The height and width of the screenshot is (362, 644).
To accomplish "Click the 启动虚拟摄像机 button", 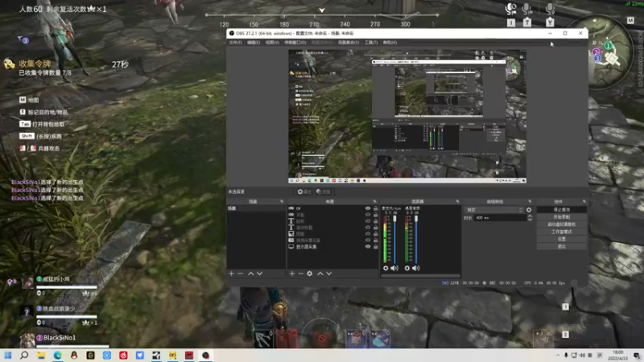I will 561,224.
